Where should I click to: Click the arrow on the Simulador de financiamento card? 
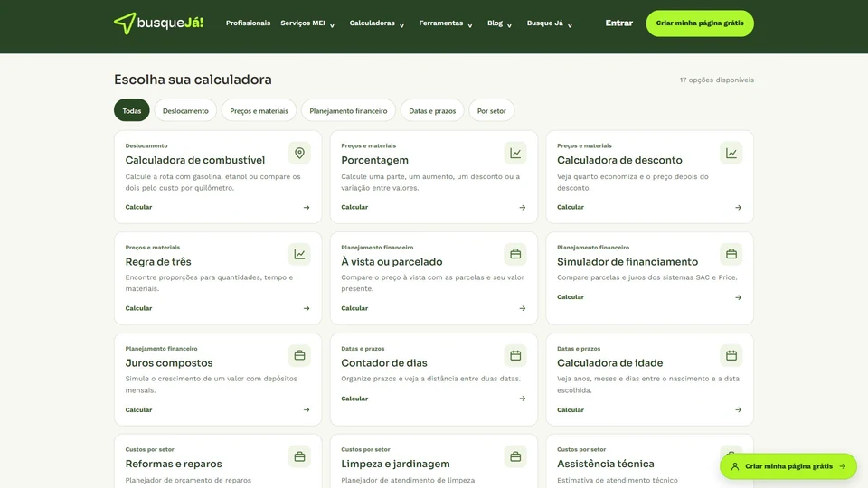[738, 297]
